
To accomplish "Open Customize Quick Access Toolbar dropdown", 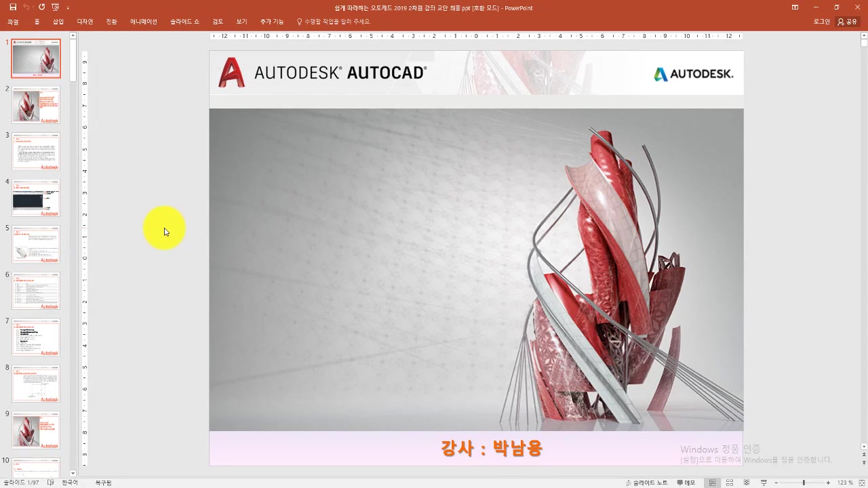I will pyautogui.click(x=68, y=7).
